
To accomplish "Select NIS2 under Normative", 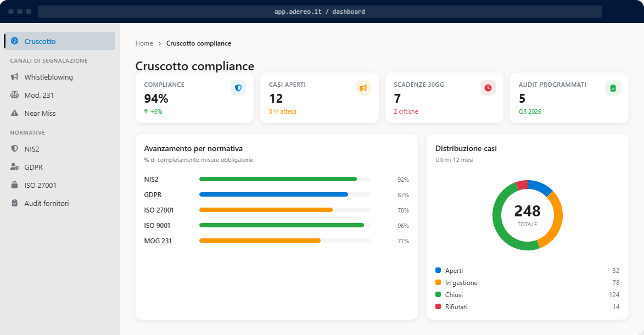I will 59,149.
